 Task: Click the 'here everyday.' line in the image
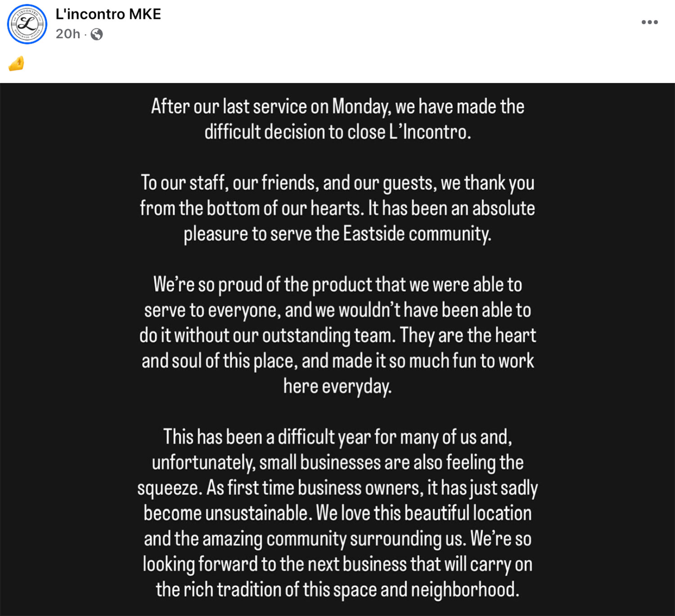[x=337, y=387]
